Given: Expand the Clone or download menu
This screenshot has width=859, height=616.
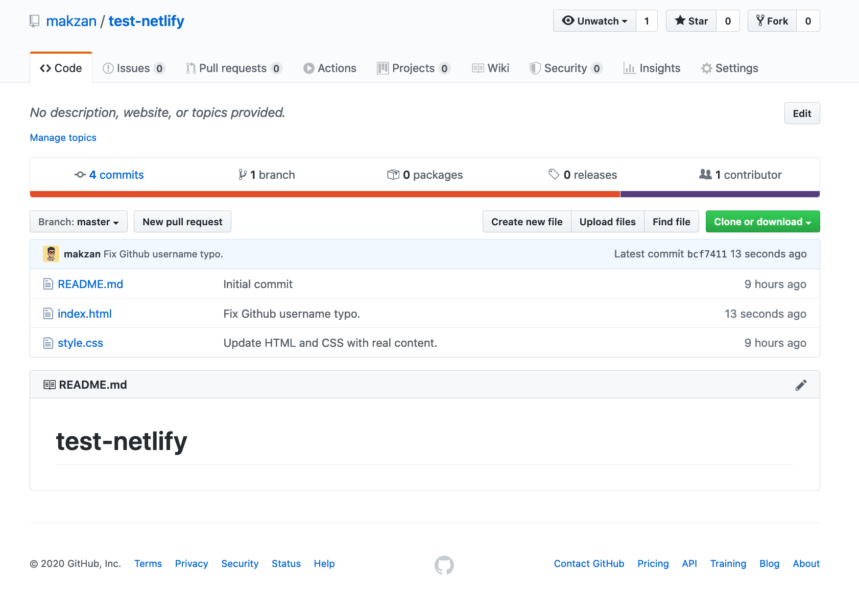Looking at the screenshot, I should [762, 222].
